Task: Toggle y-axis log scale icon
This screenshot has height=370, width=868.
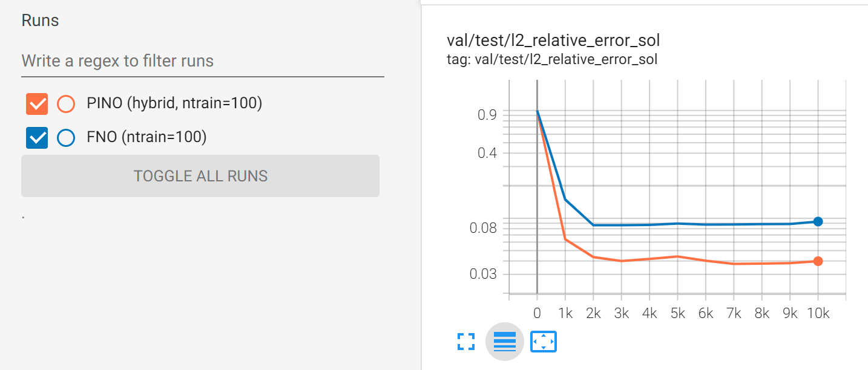Action: [504, 342]
